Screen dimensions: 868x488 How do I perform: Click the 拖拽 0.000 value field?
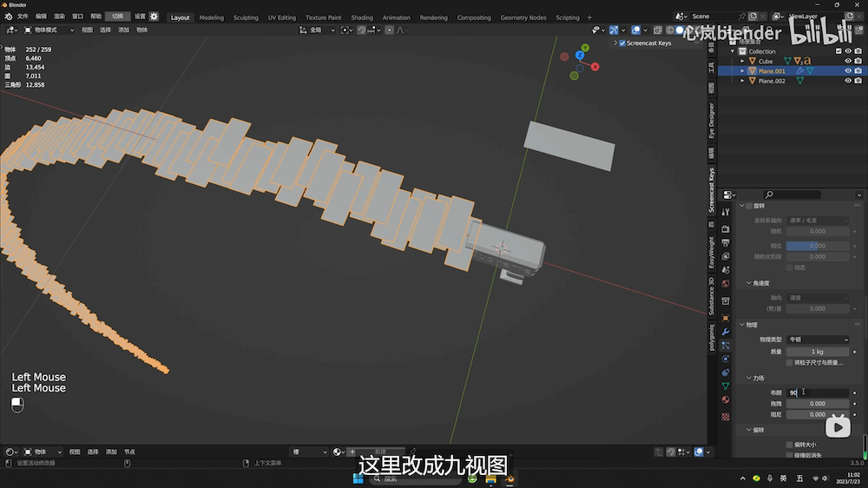tap(818, 404)
